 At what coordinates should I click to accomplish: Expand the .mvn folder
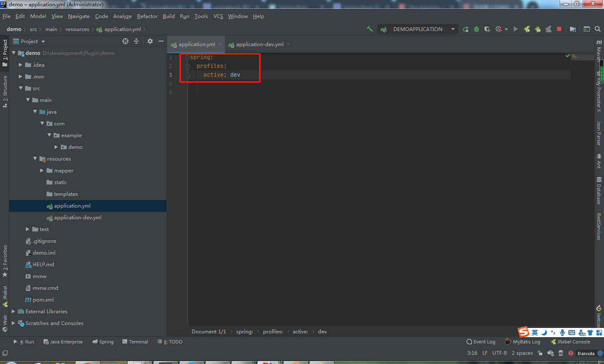(21, 76)
